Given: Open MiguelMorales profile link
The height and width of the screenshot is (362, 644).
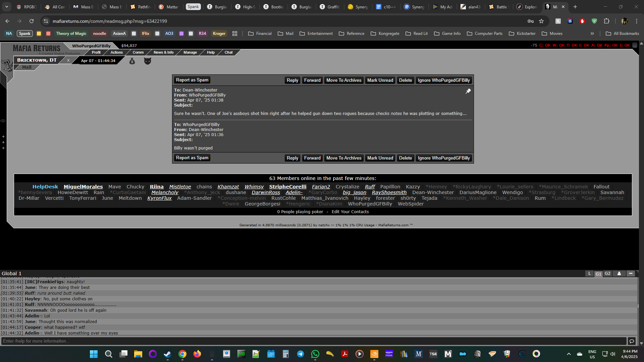Looking at the screenshot, I should pyautogui.click(x=83, y=187).
